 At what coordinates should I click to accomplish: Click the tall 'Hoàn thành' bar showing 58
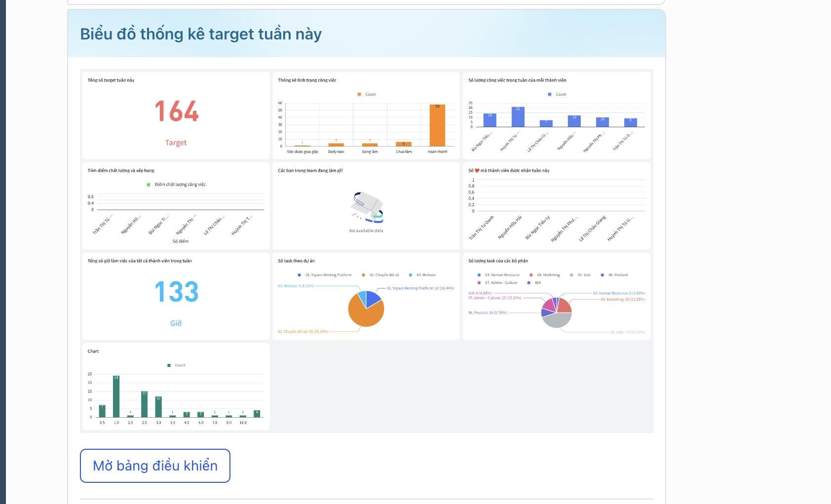point(437,125)
